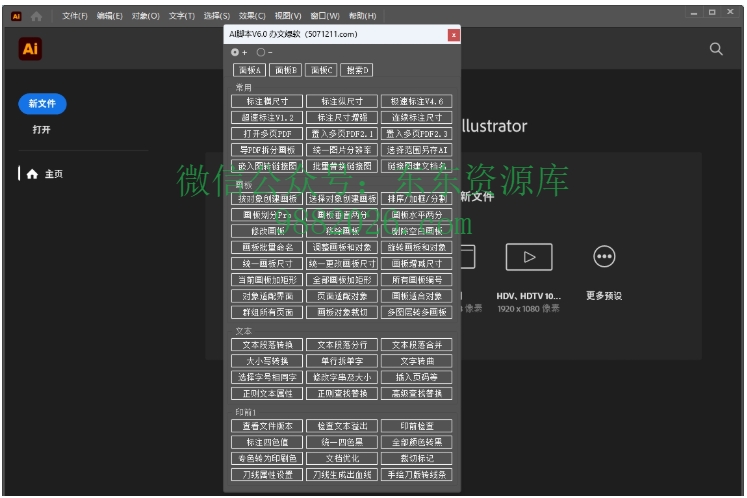Open the 文件(F) menu
This screenshot has height=498, width=747.
pos(75,16)
